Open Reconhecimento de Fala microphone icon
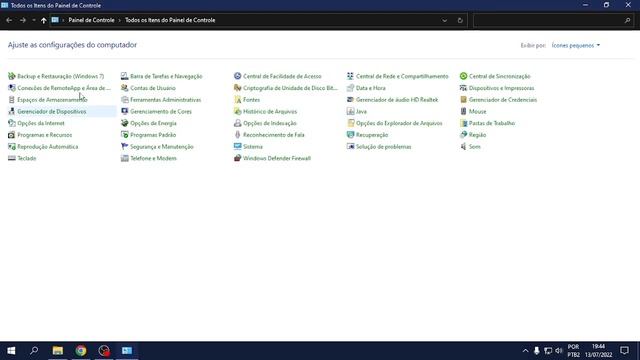This screenshot has width=640, height=360. click(238, 135)
